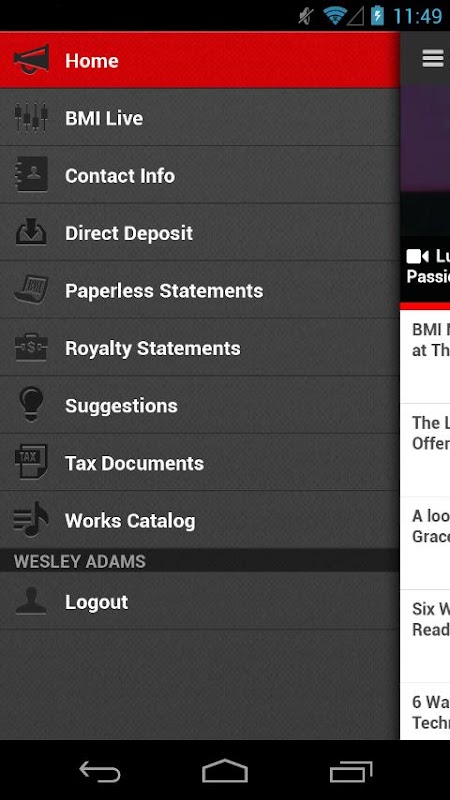This screenshot has height=800, width=450.
Task: Tap the Paperless Statements laptop icon
Action: pyautogui.click(x=32, y=290)
